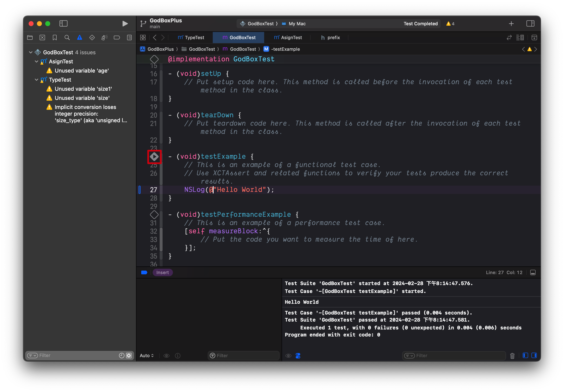Click the add editor split icon
564x392 pixels.
tap(534, 38)
